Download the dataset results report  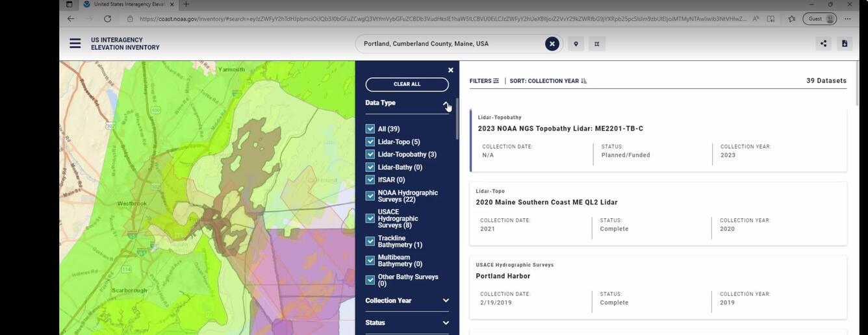coord(845,43)
